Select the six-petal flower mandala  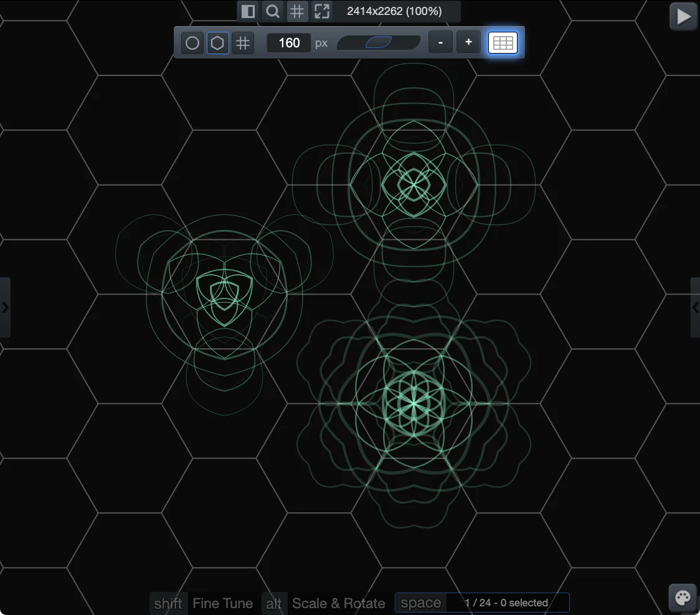[414, 403]
